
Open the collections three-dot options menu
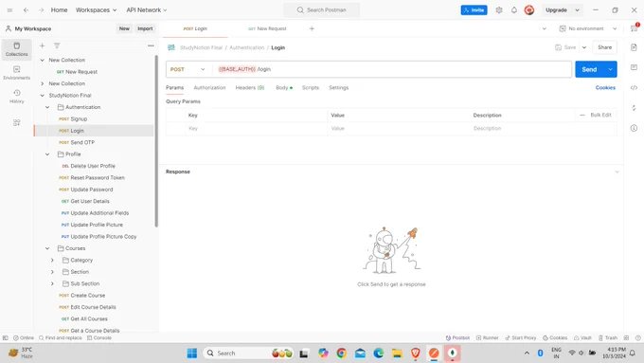151,45
